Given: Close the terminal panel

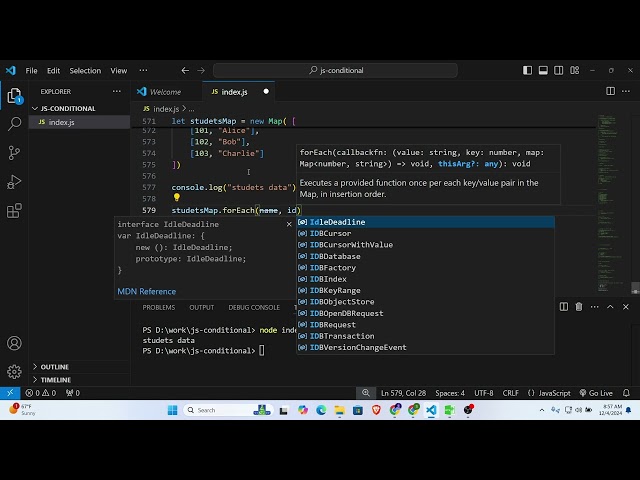Looking at the screenshot, I should tap(626, 307).
